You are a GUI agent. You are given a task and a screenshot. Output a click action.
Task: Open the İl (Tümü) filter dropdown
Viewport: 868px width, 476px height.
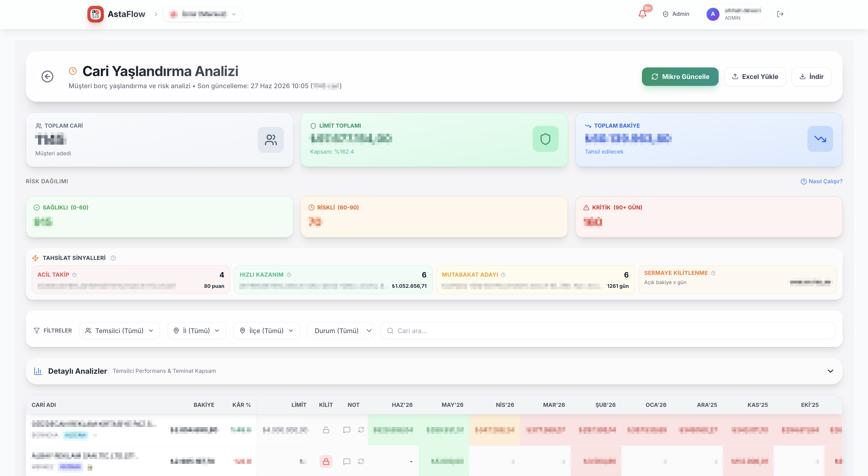point(196,330)
